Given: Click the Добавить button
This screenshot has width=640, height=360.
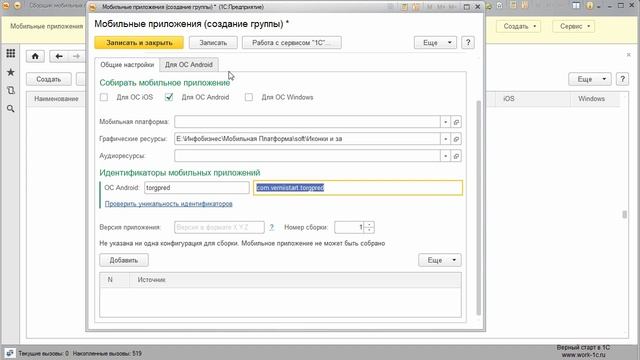Looking at the screenshot, I should tap(124, 260).
